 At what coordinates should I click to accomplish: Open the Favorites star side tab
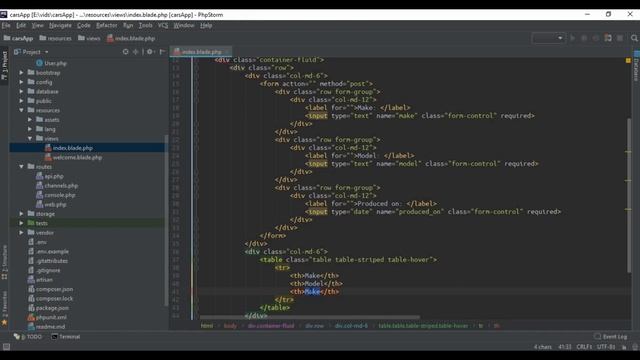tap(4, 308)
